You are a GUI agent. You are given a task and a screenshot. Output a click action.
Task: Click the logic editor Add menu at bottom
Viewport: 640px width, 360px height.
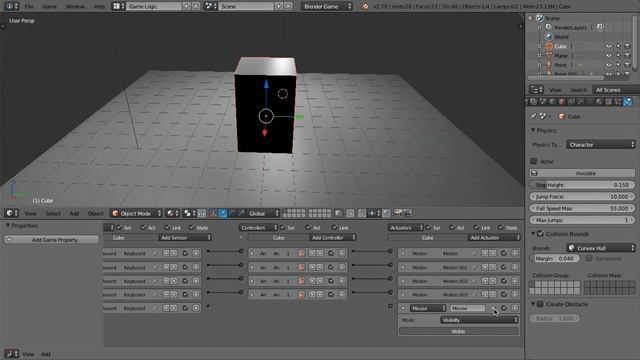tap(46, 354)
